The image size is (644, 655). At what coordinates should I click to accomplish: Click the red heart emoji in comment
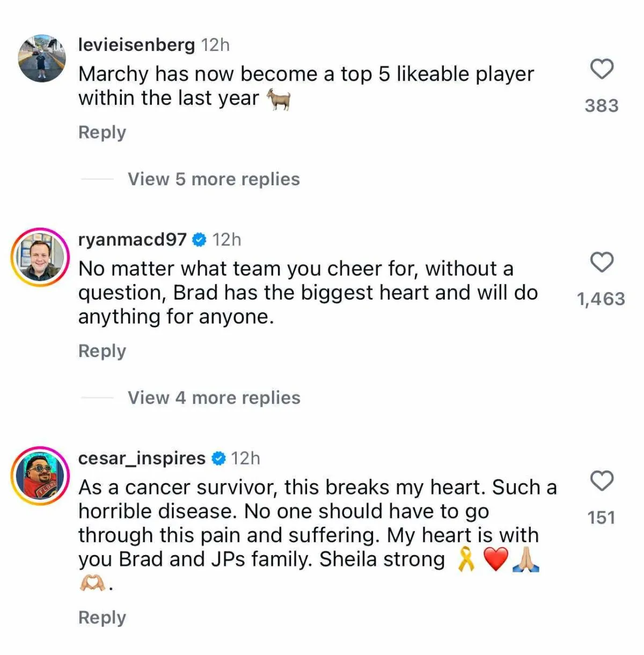495,560
